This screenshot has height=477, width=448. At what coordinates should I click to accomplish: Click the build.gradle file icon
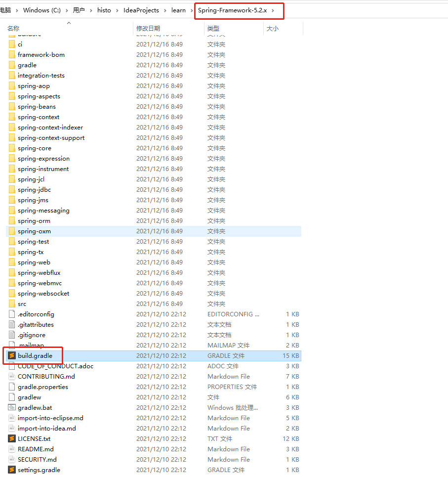point(12,355)
